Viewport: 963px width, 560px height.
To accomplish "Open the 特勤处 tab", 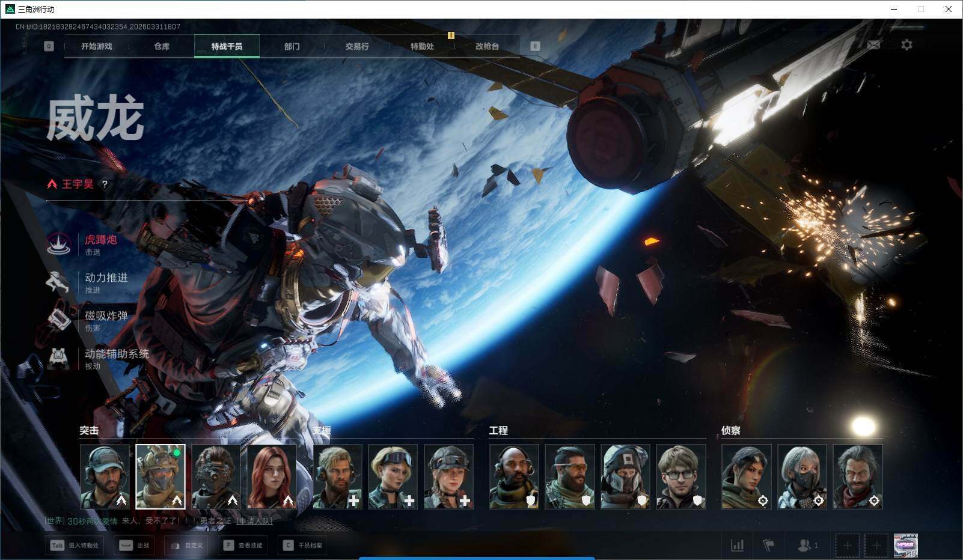I will click(x=422, y=46).
